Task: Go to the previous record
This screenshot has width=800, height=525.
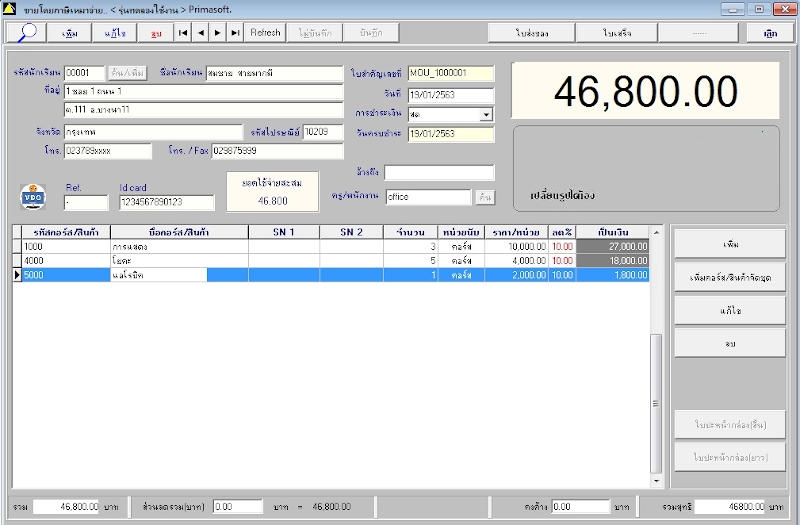Action: 200,33
